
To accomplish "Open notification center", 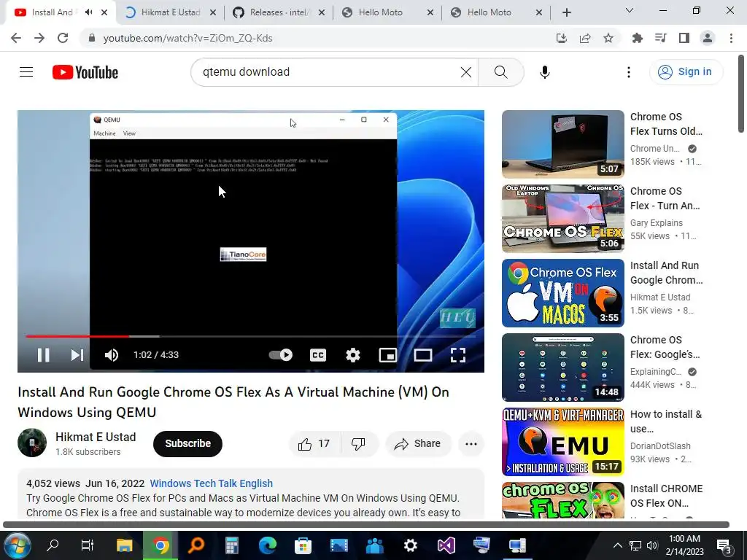I will 724,546.
